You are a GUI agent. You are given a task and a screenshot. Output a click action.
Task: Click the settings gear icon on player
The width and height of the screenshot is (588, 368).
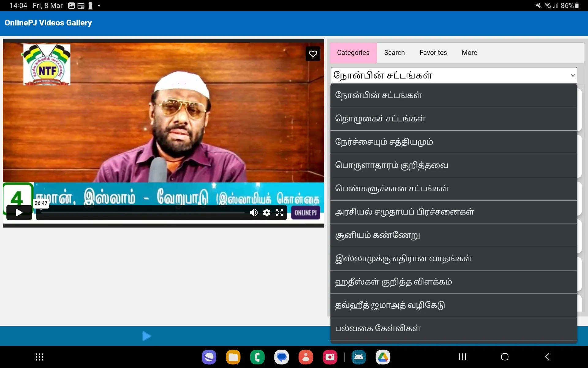[267, 213]
